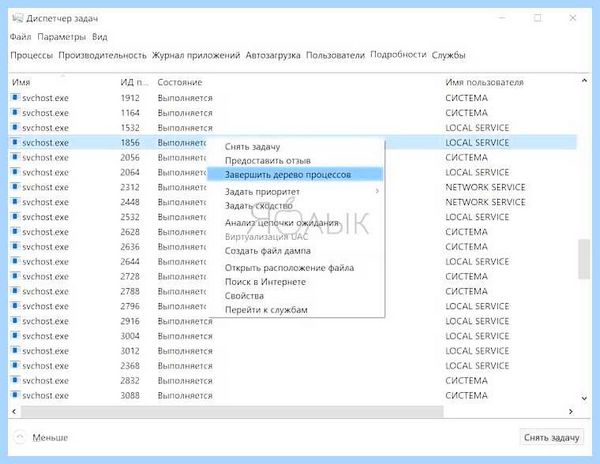Sort by the Состояние column header
This screenshot has height=464, width=600.
click(x=179, y=82)
